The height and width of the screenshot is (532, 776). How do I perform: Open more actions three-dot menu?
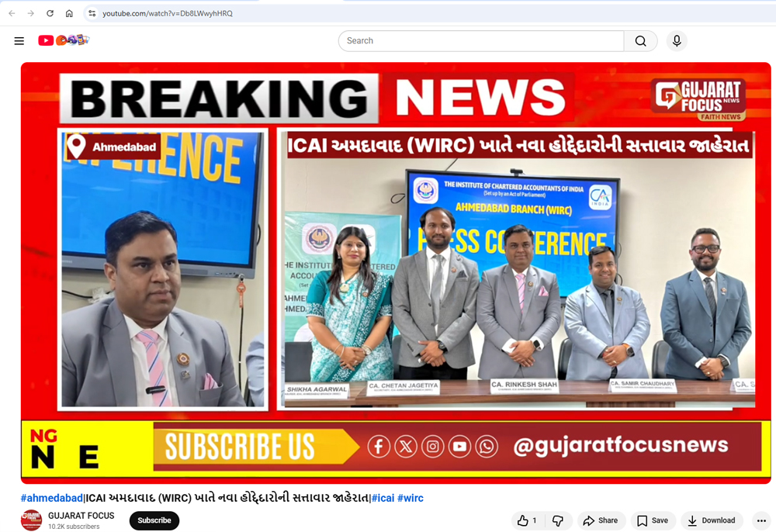click(x=761, y=521)
